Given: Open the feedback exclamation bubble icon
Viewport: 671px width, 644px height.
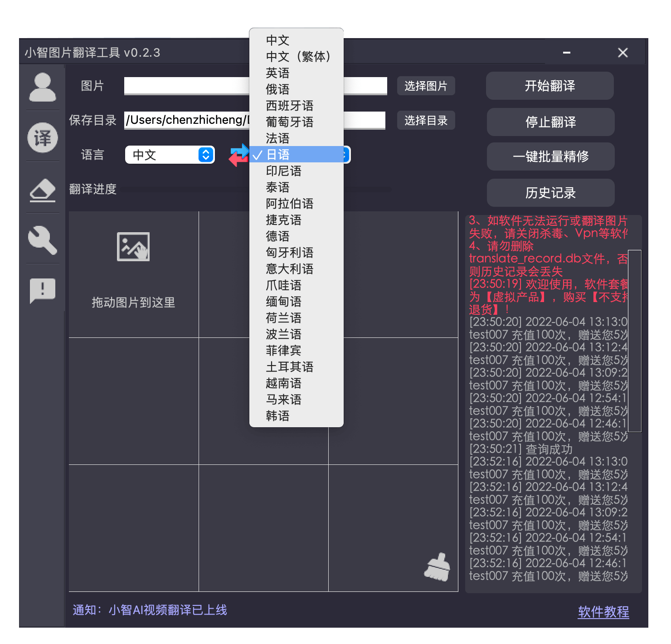Looking at the screenshot, I should point(43,291).
